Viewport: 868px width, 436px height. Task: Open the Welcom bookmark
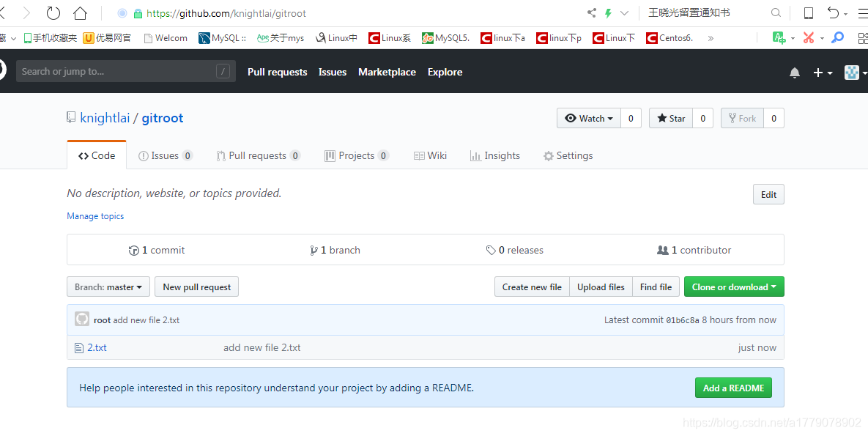coord(166,37)
